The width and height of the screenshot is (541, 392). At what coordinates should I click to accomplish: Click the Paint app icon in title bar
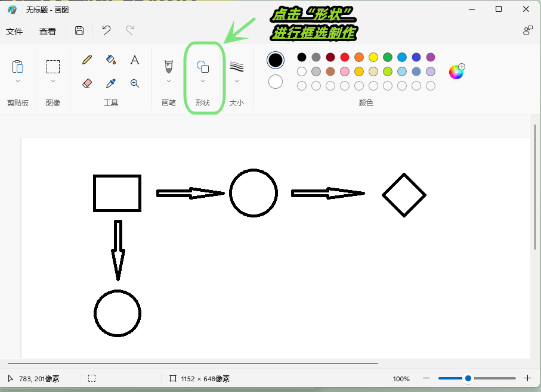pyautogui.click(x=12, y=10)
